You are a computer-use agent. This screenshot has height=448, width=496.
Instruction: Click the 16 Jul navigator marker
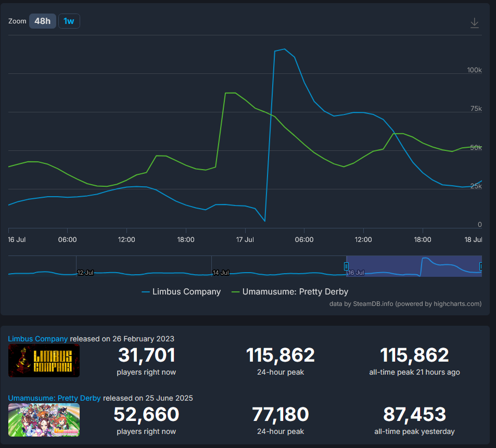click(x=356, y=273)
